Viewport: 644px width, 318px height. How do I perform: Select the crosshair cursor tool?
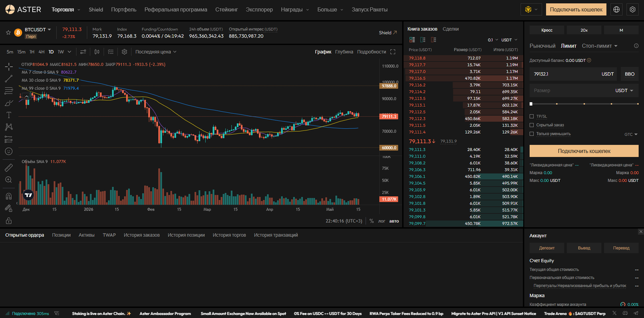click(9, 67)
